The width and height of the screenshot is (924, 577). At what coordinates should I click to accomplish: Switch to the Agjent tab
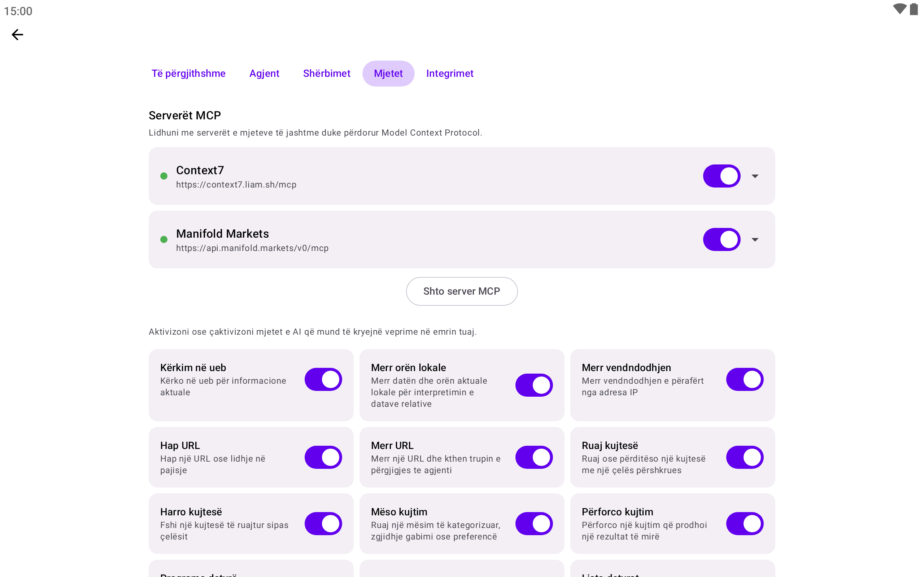[x=264, y=73]
